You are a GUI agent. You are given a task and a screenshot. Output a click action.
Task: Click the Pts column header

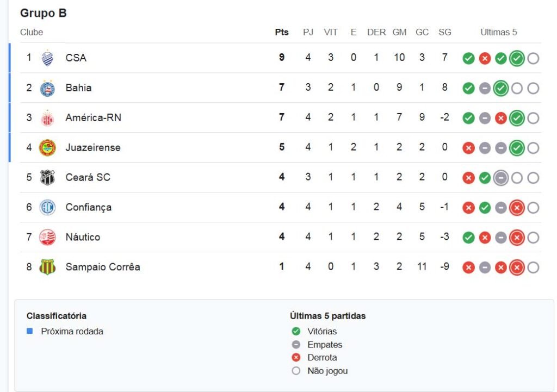coord(282,32)
